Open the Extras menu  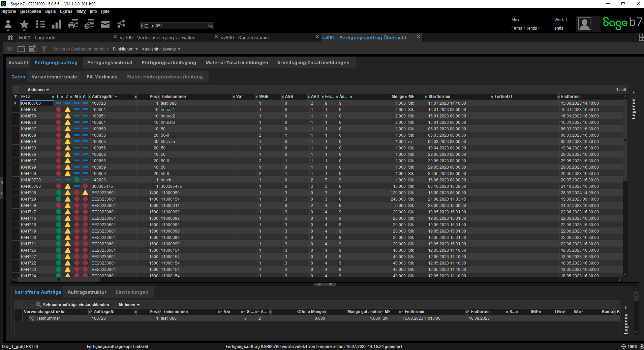(66, 11)
